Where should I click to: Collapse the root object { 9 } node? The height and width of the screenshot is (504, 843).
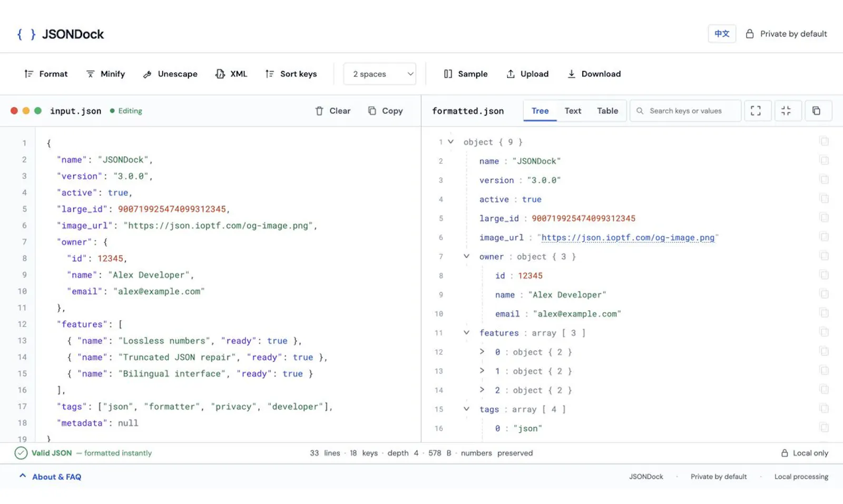coord(450,142)
